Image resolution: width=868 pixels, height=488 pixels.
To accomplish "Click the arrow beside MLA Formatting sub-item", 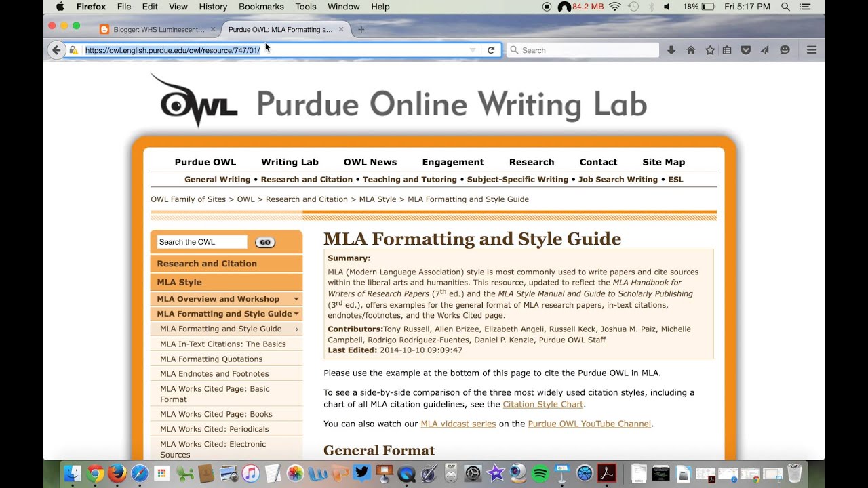I will [x=297, y=329].
